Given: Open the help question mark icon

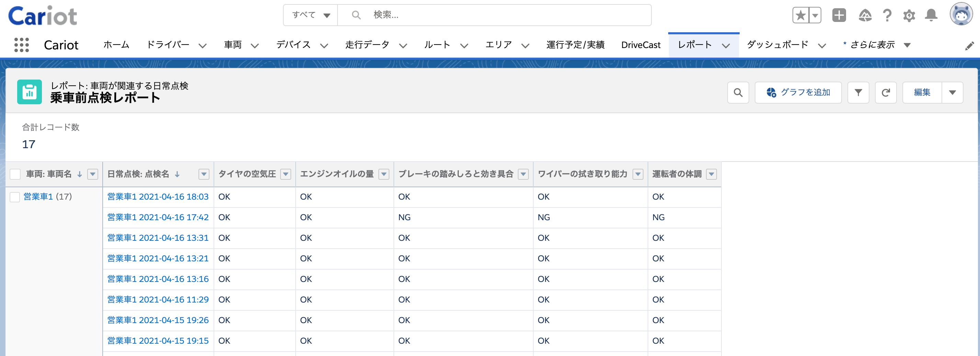Looking at the screenshot, I should coord(887,15).
